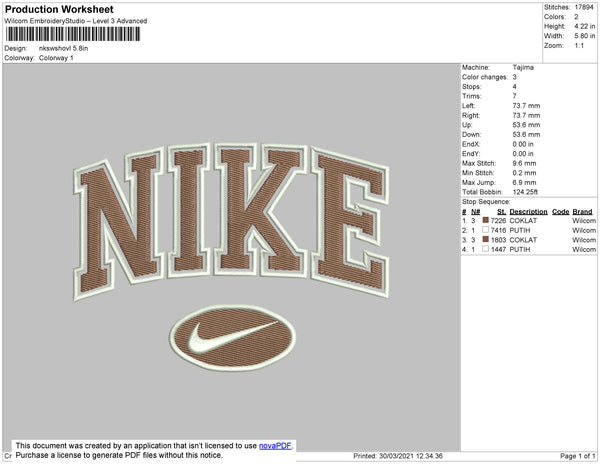Click the stitch count 1447 in row 4
Screen dimensions: 600x464
coord(498,249)
